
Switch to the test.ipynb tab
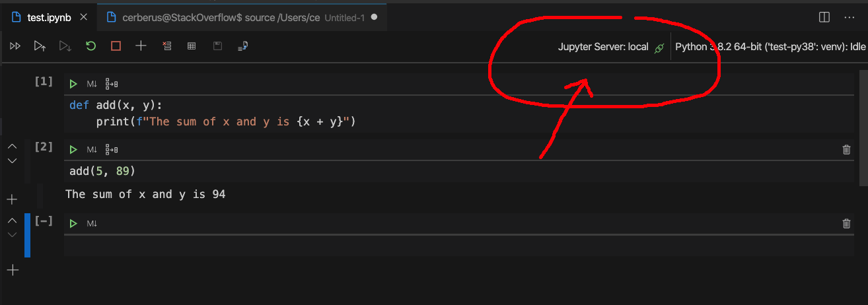[x=48, y=18]
